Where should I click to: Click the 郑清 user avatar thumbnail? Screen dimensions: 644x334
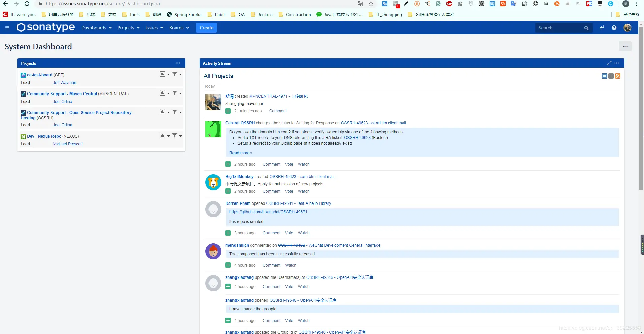tap(213, 102)
